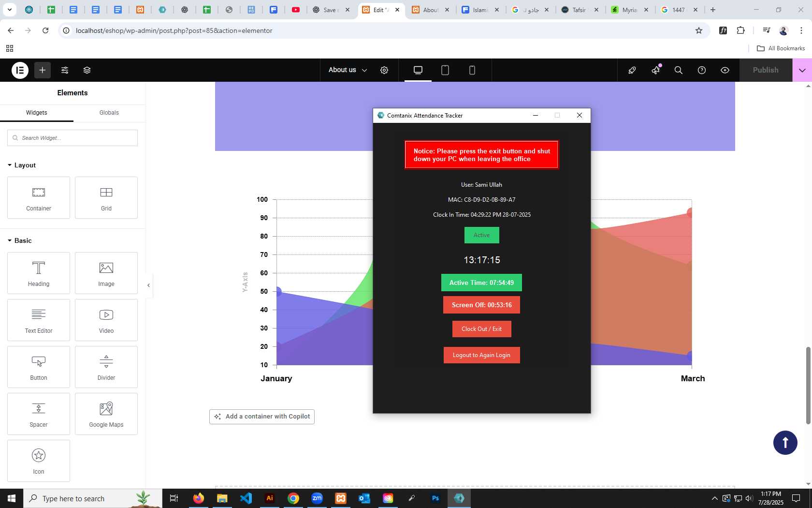812x508 pixels.
Task: Click Logout to Again Login button
Action: click(x=482, y=355)
